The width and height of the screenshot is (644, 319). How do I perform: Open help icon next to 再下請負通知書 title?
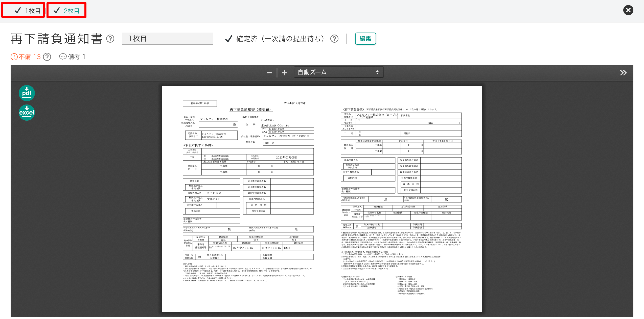point(110,39)
